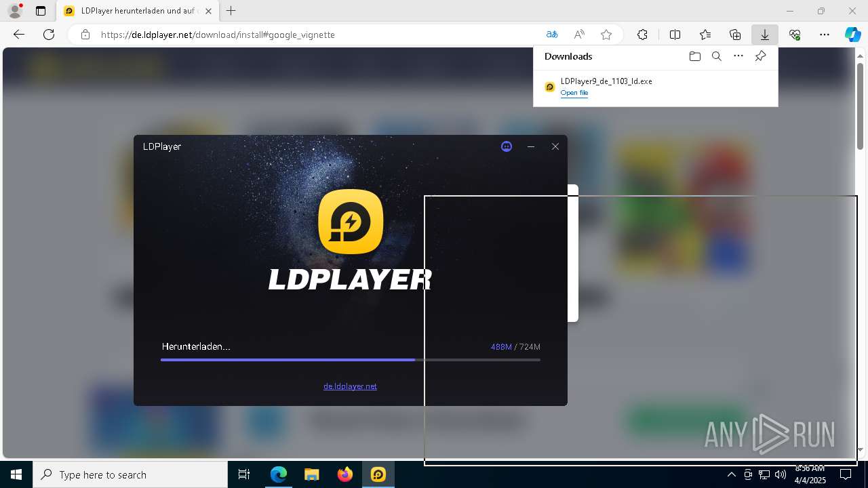This screenshot has width=868, height=488.
Task: Click the Edge profile avatar icon
Action: [15, 11]
